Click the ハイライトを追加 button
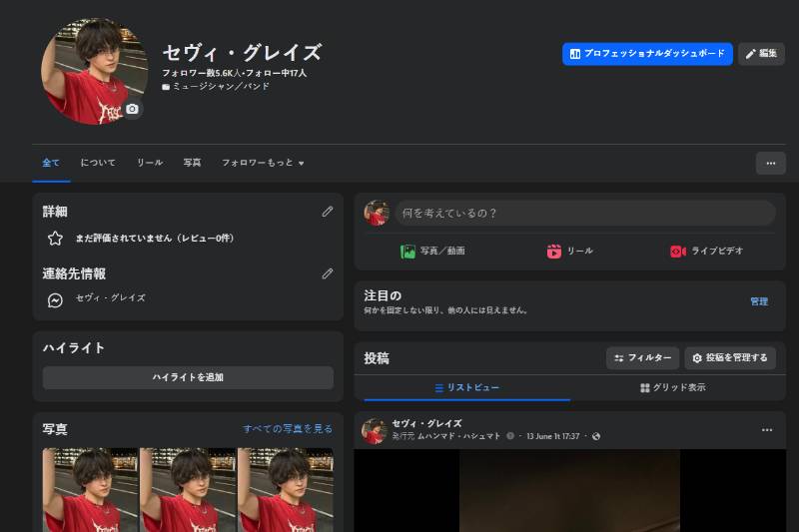Screen dimensions: 799x532 coord(188,377)
